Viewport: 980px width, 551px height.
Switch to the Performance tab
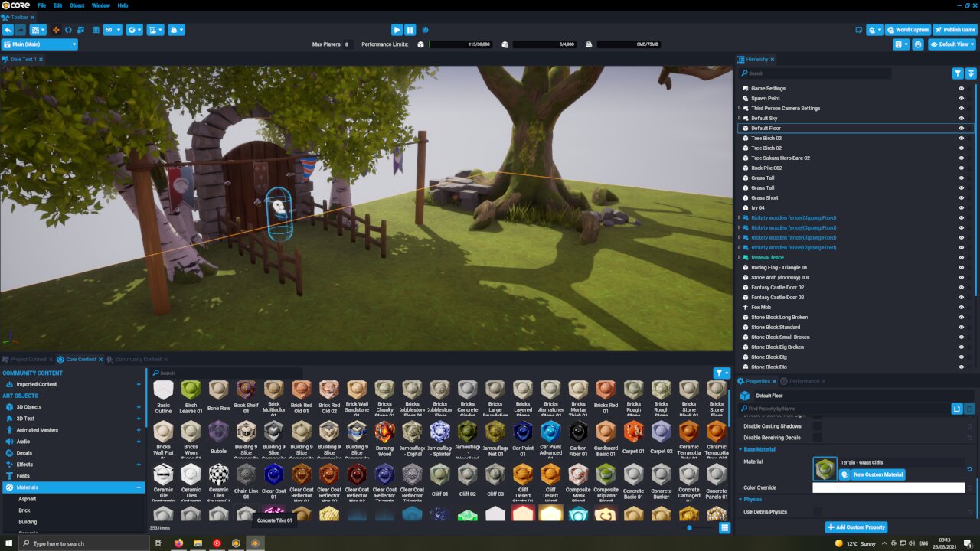click(804, 380)
